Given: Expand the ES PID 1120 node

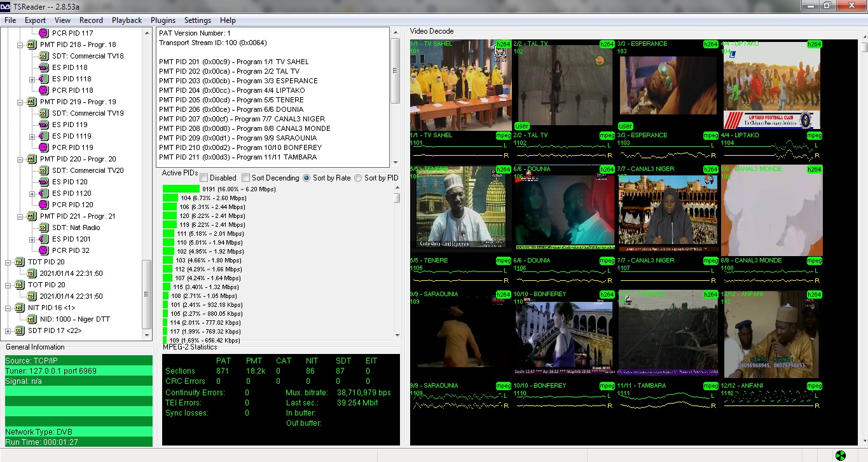Looking at the screenshot, I should pos(32,193).
